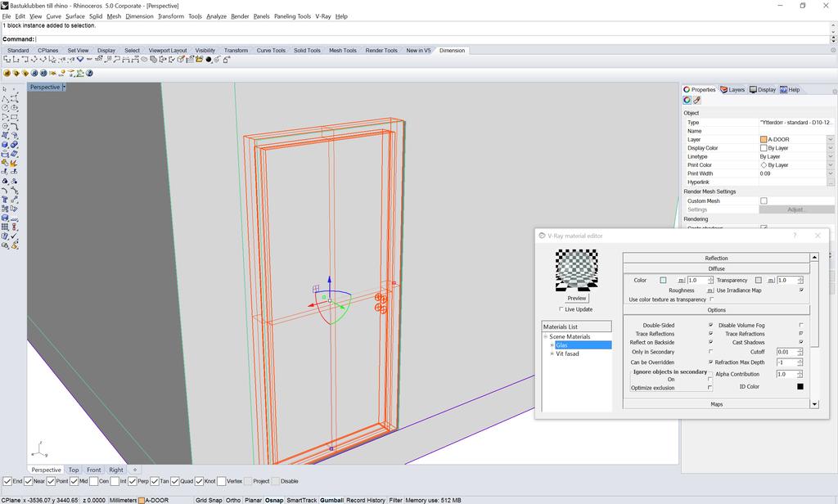This screenshot has width=838, height=504.
Task: Click the lock-like icon ending the Dimension toolbar
Action: pos(227,60)
